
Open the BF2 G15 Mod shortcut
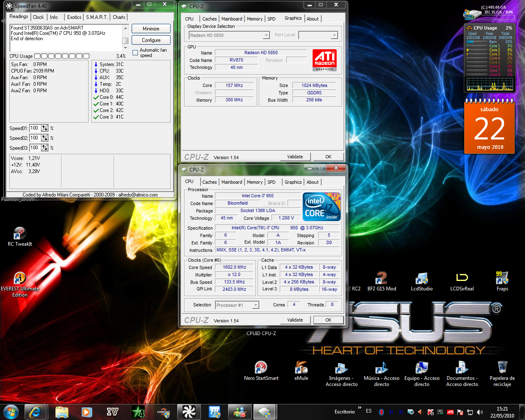click(381, 278)
